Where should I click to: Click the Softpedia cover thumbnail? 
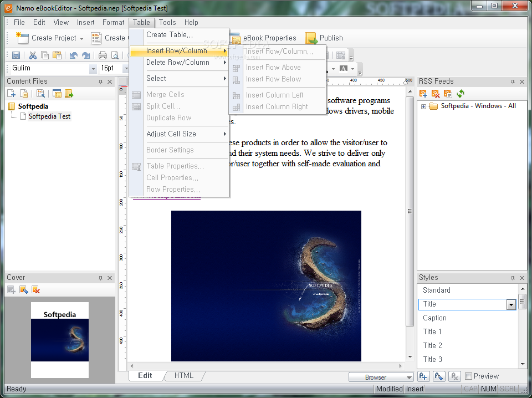click(x=60, y=340)
